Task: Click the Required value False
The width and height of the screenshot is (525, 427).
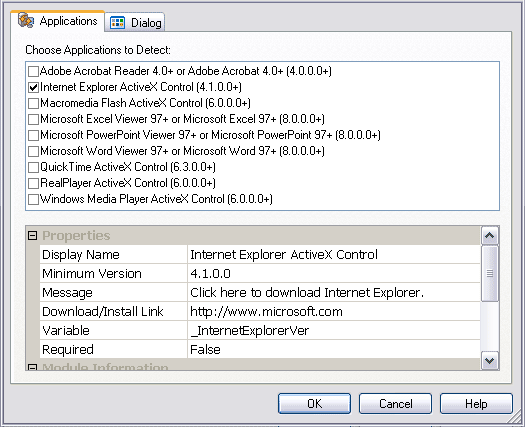Action: 334,350
